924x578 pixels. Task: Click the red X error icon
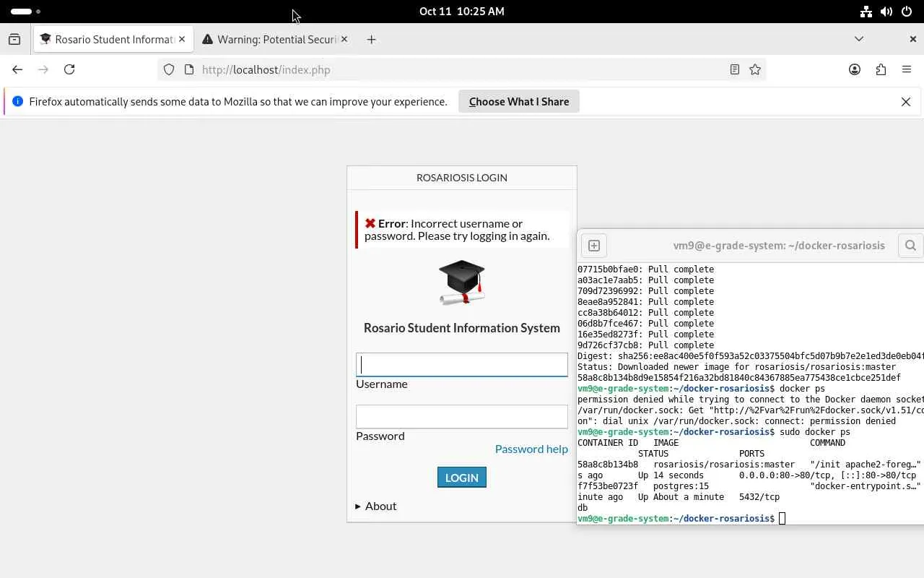[370, 224]
